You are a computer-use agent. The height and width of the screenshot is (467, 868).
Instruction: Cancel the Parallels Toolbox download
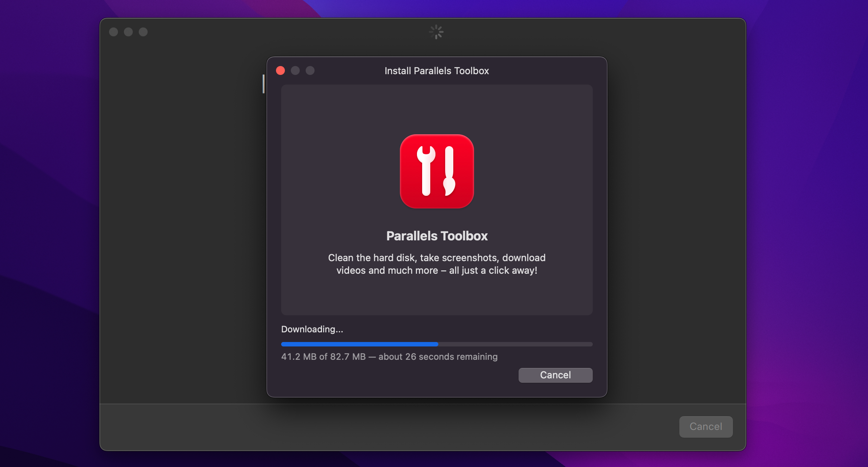pos(555,375)
